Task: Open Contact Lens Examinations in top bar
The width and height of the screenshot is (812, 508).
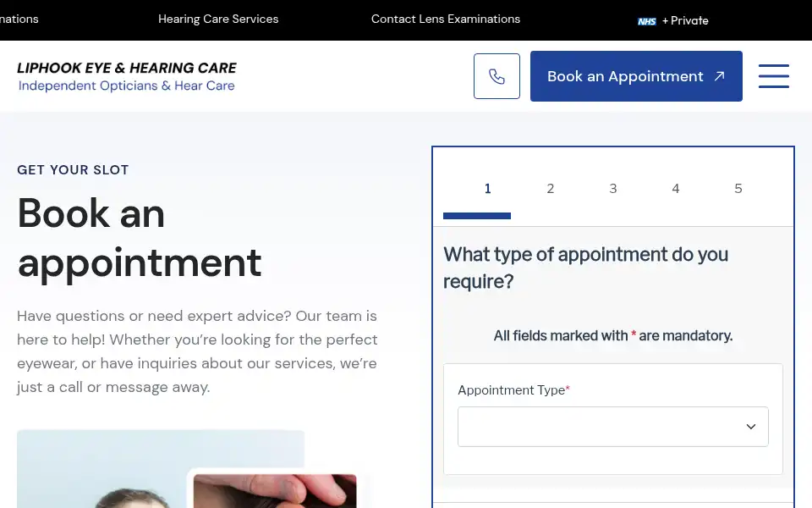Action: (x=446, y=19)
